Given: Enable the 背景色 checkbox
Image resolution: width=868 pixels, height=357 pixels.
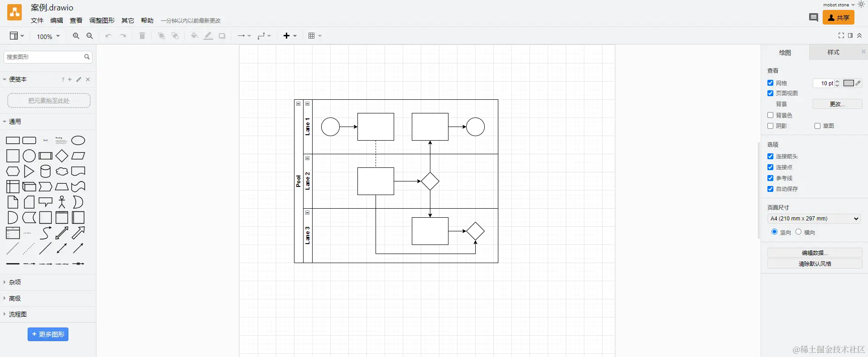Looking at the screenshot, I should [x=770, y=115].
